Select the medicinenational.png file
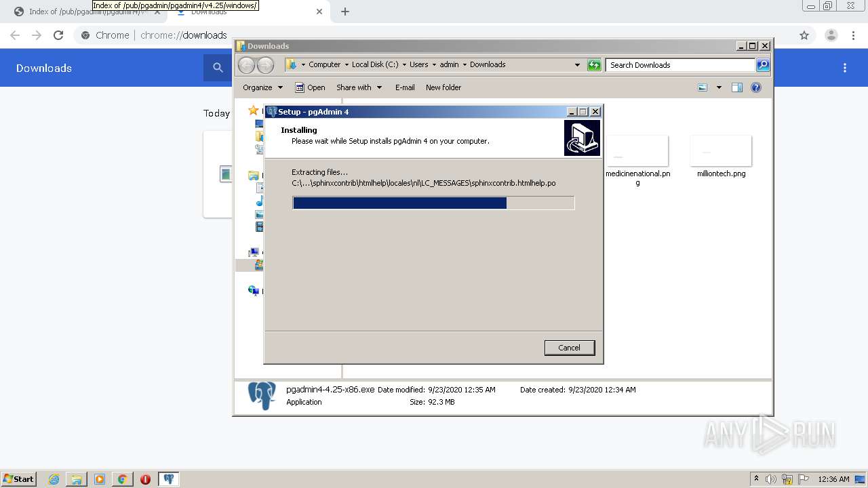This screenshot has height=488, width=868. pos(637,161)
